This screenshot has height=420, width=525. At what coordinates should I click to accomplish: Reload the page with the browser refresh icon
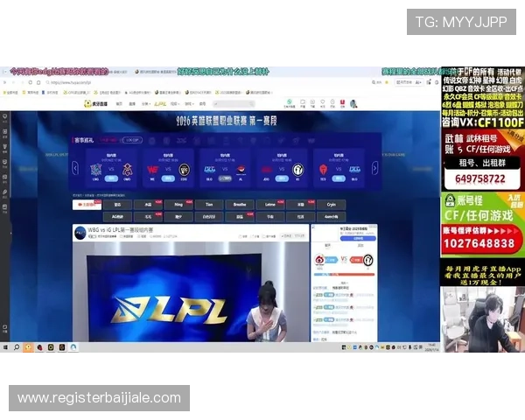coord(30,82)
